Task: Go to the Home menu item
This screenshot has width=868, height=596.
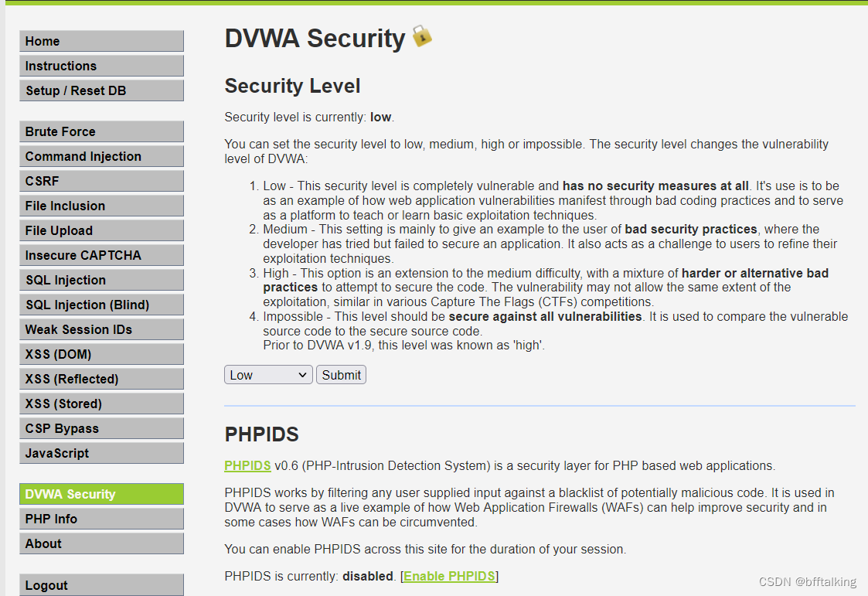Action: [x=101, y=41]
